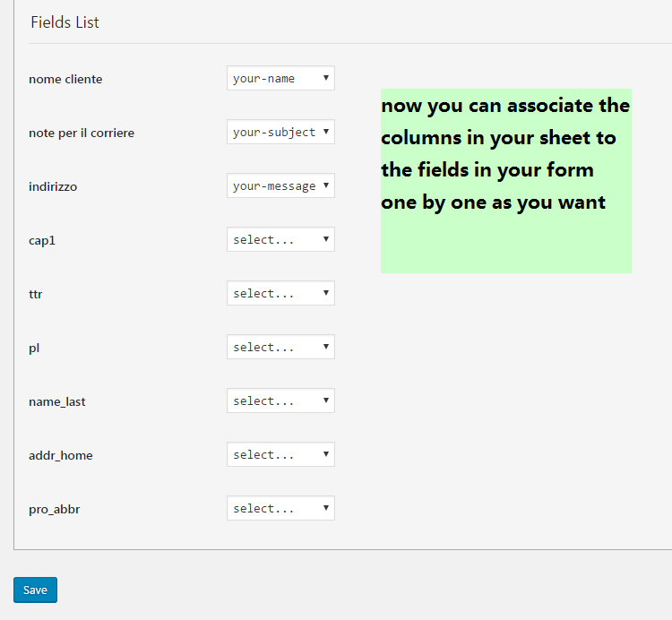This screenshot has height=620, width=672.
Task: Open the ttr select dropdown
Action: coord(280,294)
